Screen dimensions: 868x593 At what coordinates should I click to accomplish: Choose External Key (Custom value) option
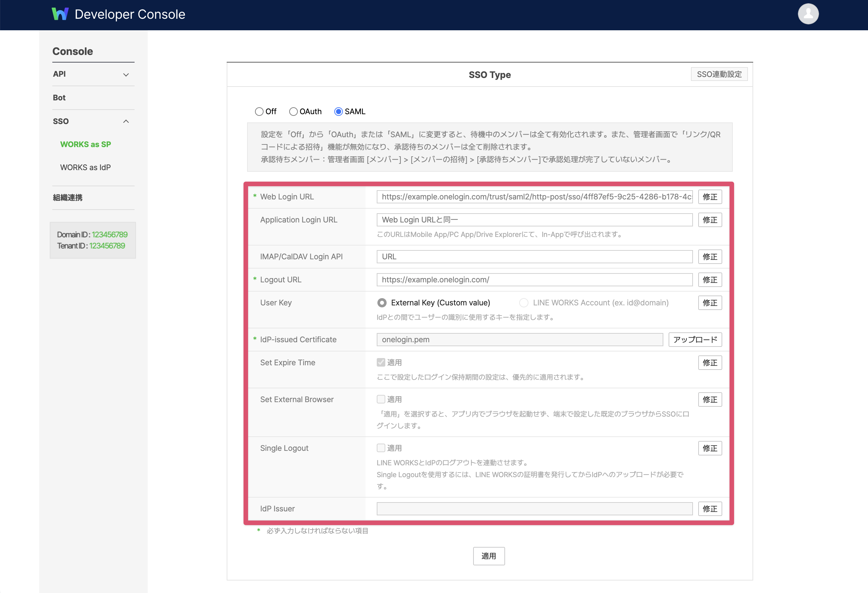coord(381,303)
